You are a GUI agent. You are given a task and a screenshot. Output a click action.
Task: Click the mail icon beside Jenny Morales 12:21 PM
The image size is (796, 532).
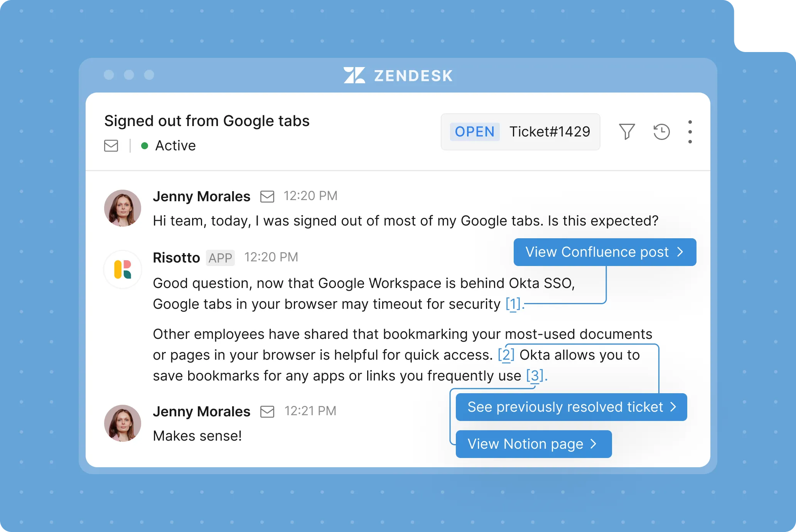click(267, 411)
